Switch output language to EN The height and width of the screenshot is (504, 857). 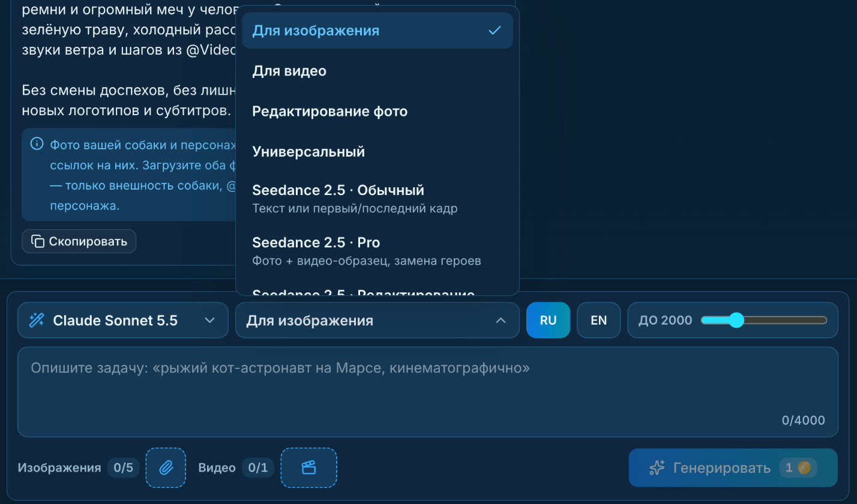click(599, 320)
